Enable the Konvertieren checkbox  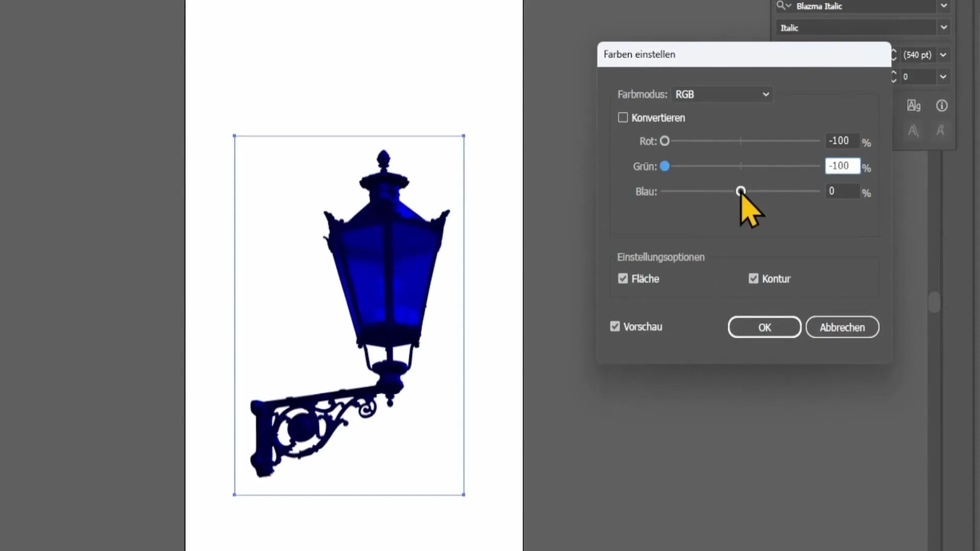623,117
